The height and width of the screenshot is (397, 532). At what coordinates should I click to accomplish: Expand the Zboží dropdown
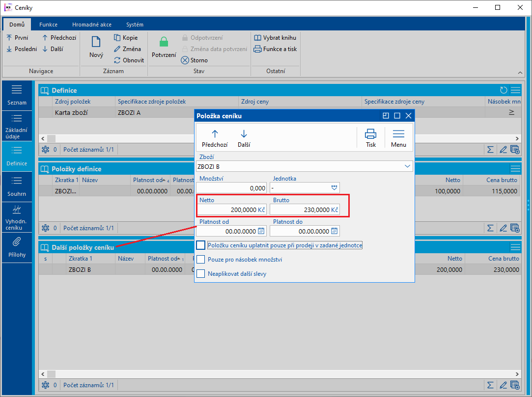(407, 166)
